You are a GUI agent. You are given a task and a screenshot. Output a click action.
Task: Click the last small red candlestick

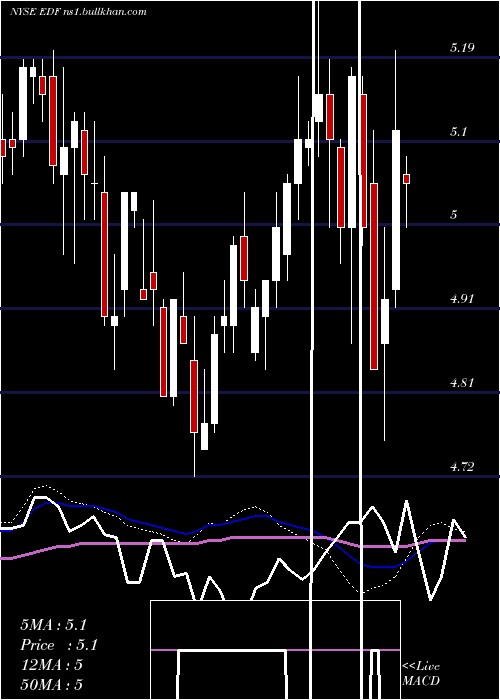tap(406, 179)
